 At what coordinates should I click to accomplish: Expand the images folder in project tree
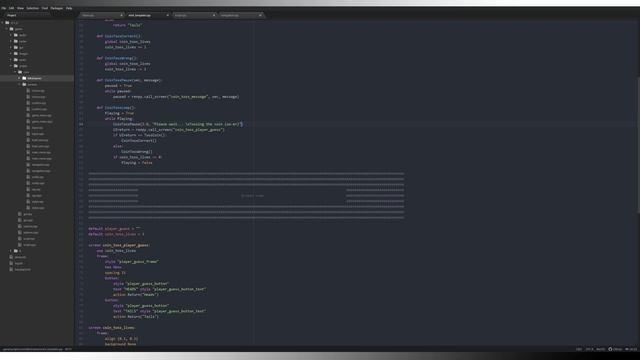coord(11,53)
